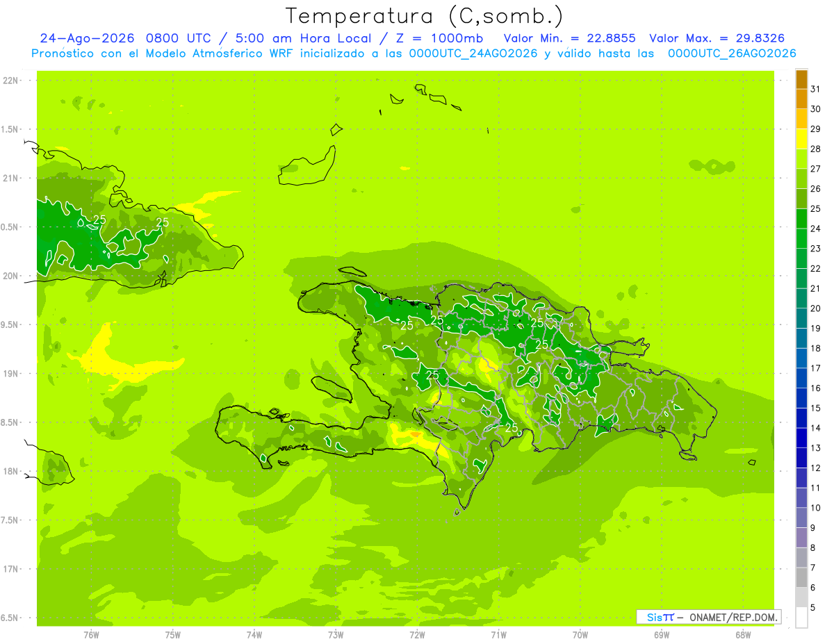Click the '74W' longitude label
The height and width of the screenshot is (644, 834).
point(254,635)
